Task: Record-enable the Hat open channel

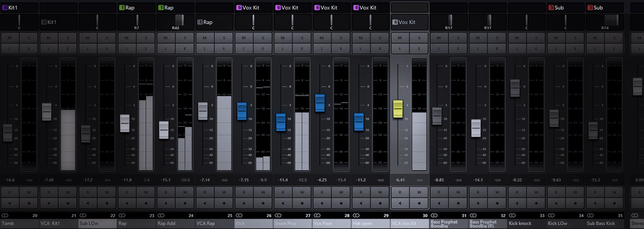Action: tap(380, 203)
